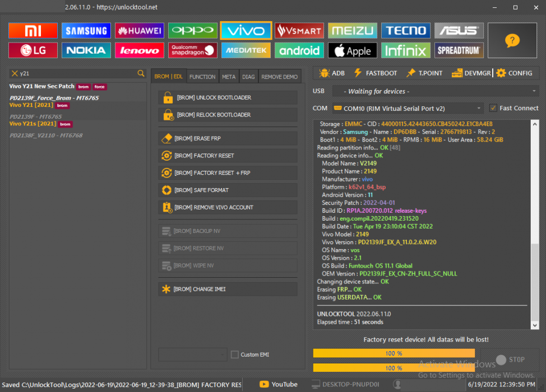This screenshot has height=392, width=546.
Task: Open the Lenovo brand tile
Action: click(x=140, y=50)
